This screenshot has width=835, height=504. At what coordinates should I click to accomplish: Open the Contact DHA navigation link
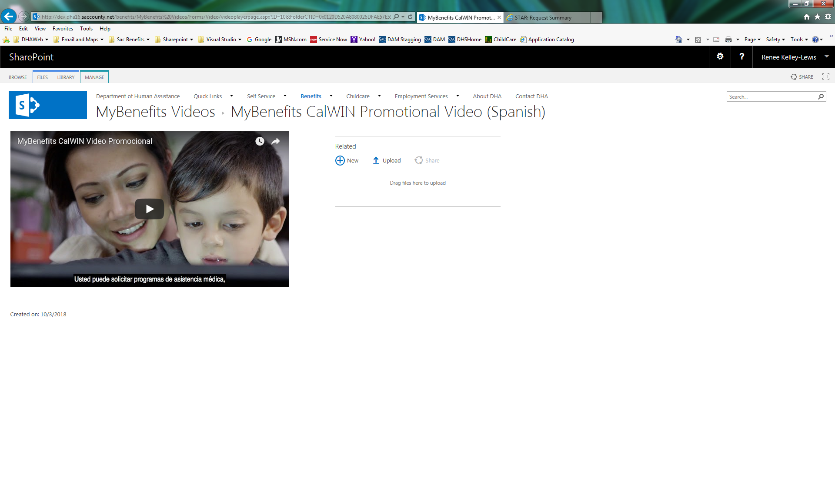pos(531,96)
